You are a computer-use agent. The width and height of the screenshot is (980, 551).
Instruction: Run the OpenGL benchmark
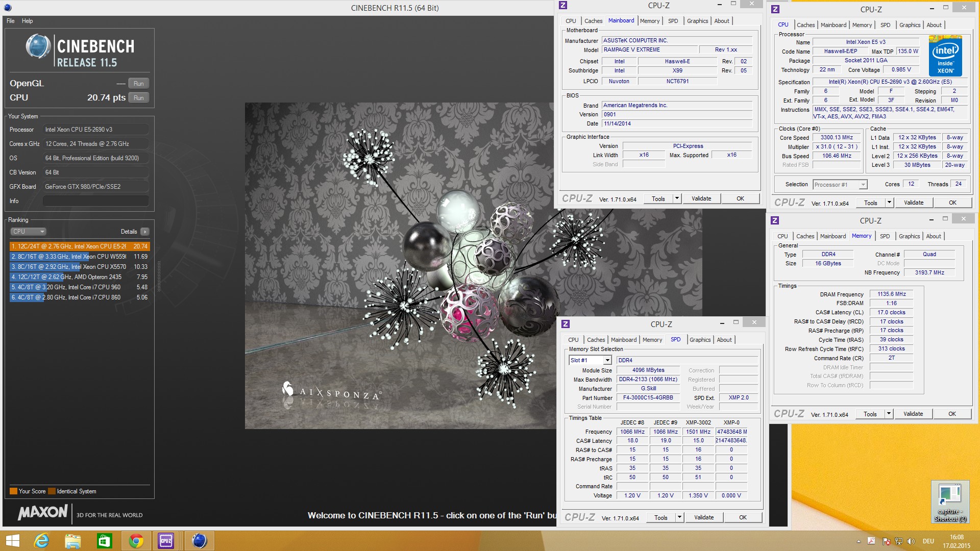(x=139, y=84)
